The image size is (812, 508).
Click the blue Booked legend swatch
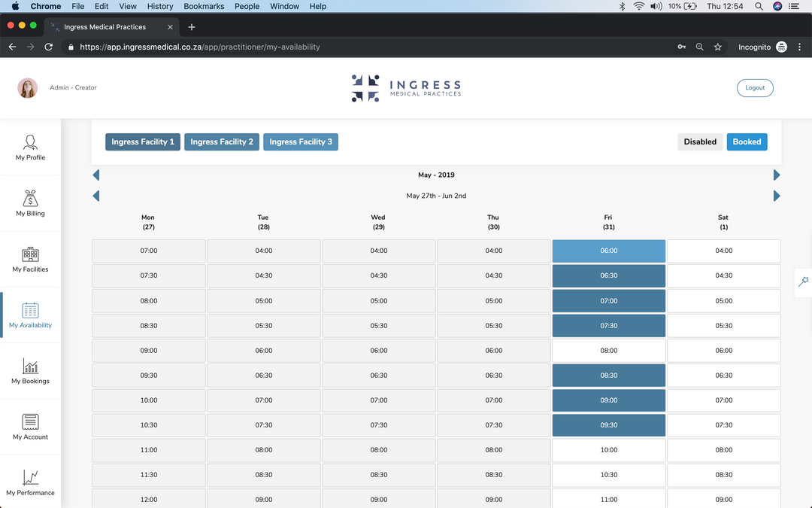pyautogui.click(x=747, y=141)
